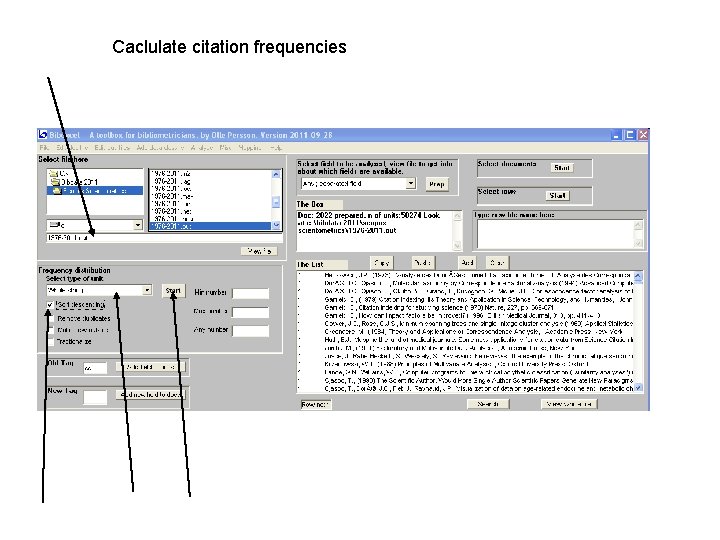Select the 'The Scientific Author' (1990) row
The width and height of the screenshot is (720, 540).
pos(465,380)
